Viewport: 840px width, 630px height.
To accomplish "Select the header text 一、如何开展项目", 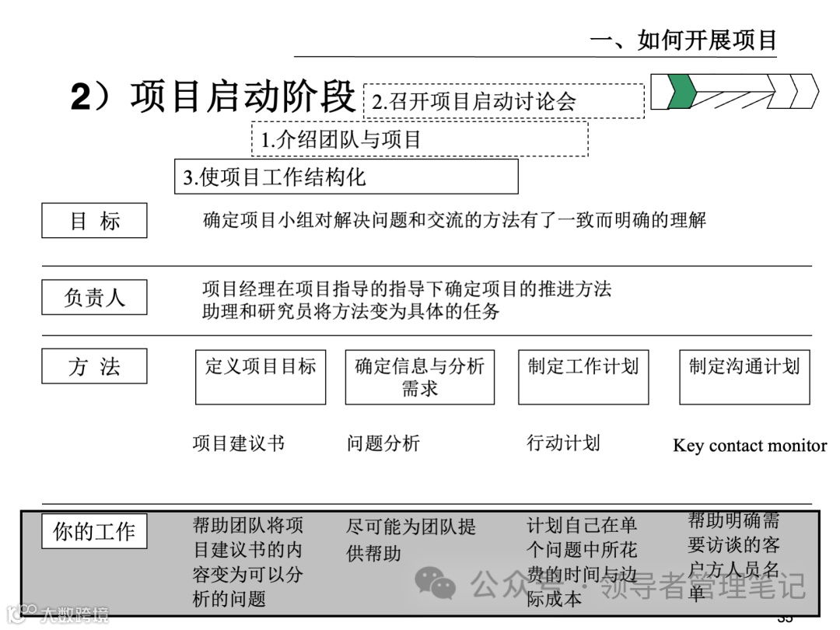I will click(x=683, y=40).
